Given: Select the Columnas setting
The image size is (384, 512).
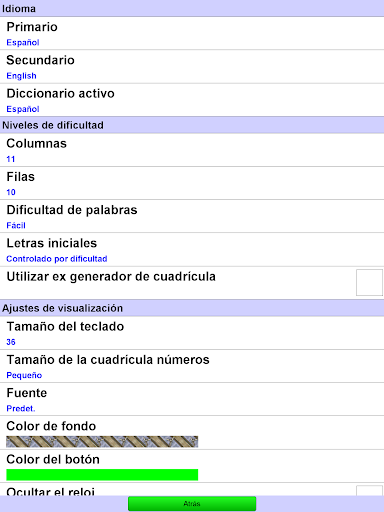Looking at the screenshot, I should (x=192, y=150).
